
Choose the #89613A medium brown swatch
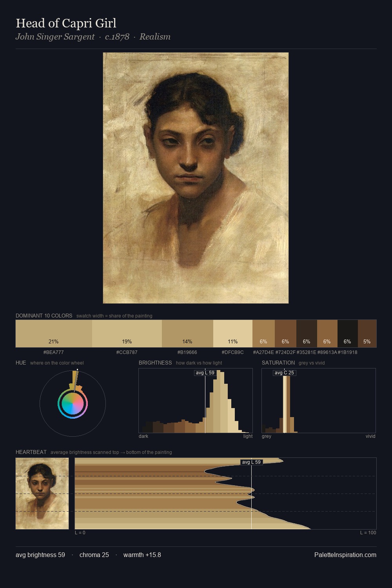(x=327, y=334)
